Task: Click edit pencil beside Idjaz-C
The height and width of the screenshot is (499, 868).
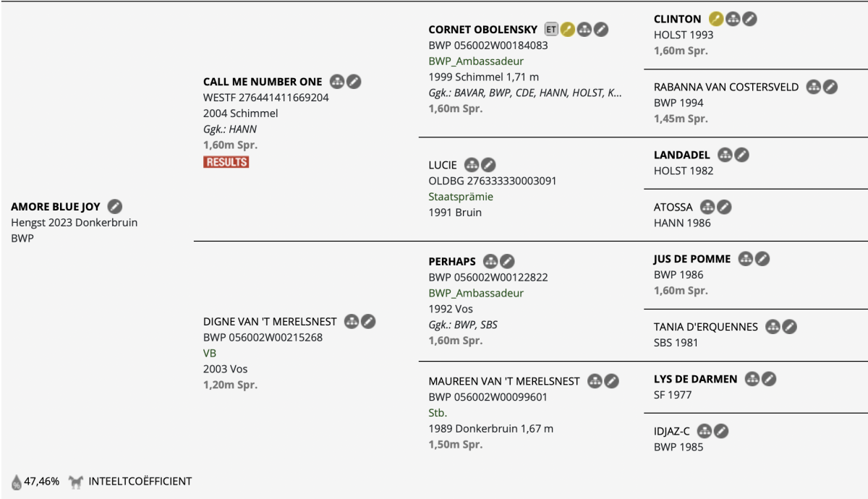Action: (721, 431)
